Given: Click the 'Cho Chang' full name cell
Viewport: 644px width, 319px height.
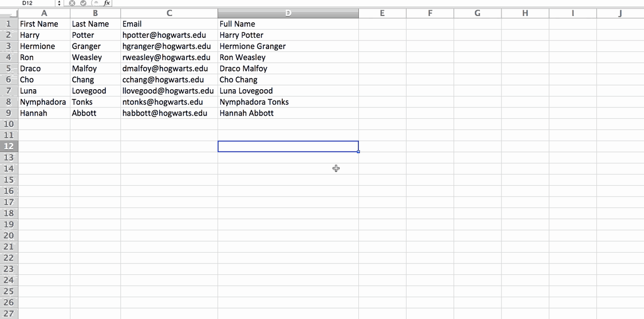Looking at the screenshot, I should click(289, 79).
